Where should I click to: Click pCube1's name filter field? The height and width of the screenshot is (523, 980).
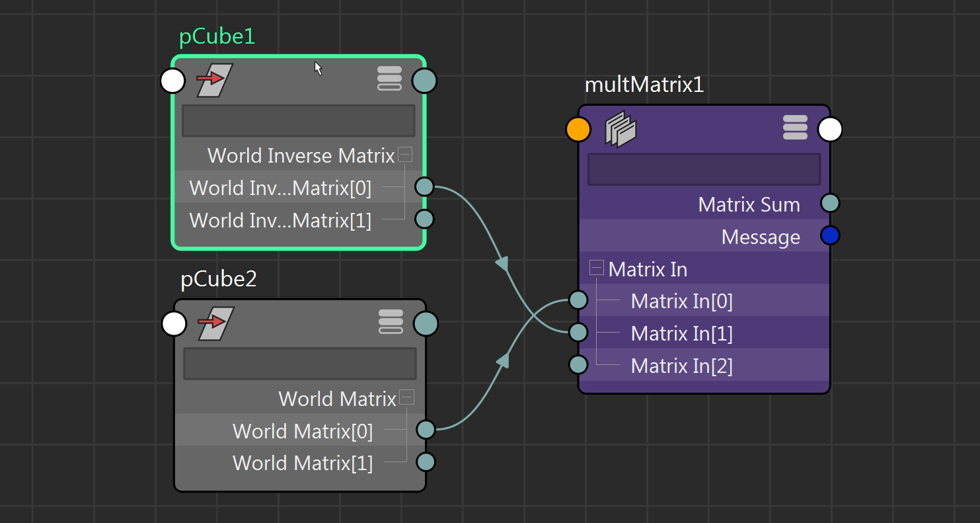coord(298,120)
